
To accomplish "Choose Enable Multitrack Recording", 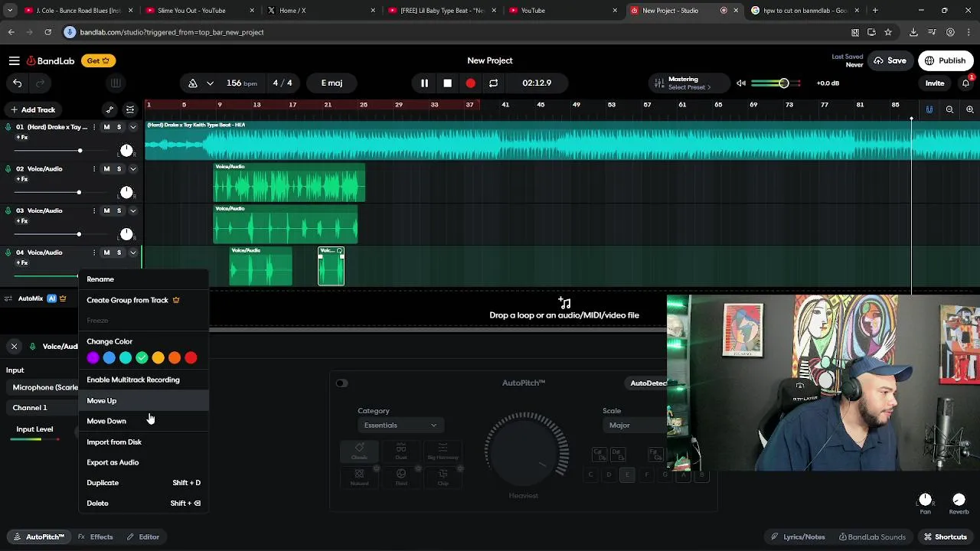I will [143, 380].
